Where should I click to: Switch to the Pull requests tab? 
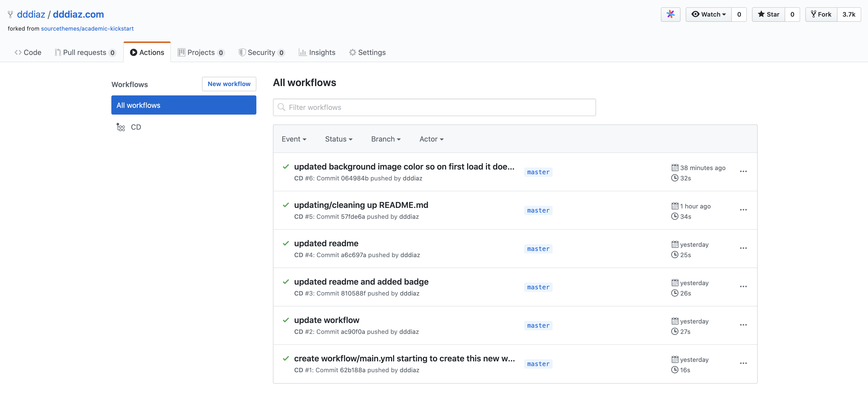85,52
